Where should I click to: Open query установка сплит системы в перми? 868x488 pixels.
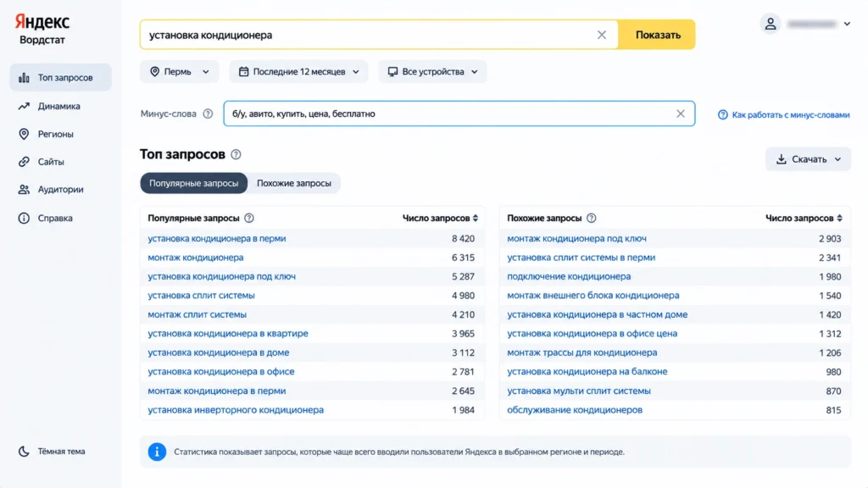581,258
